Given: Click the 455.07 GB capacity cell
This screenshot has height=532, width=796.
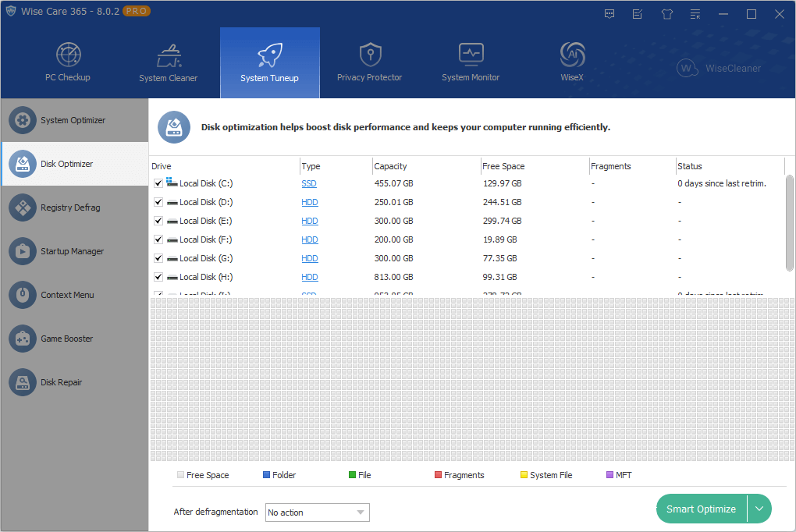Looking at the screenshot, I should pyautogui.click(x=393, y=183).
